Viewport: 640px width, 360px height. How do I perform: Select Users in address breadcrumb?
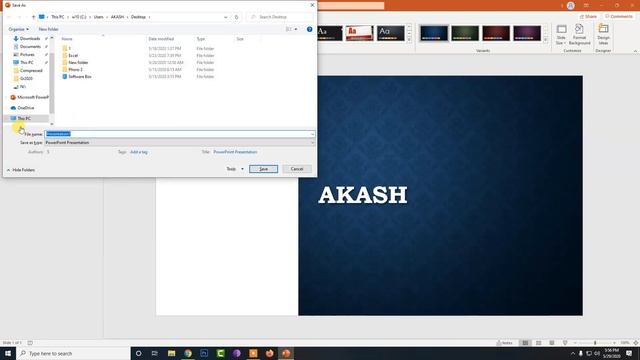coord(99,17)
